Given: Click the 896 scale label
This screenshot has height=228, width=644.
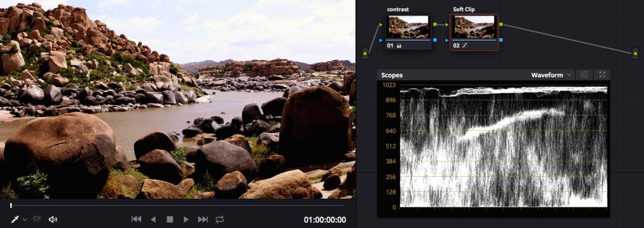Looking at the screenshot, I should click(x=391, y=100).
